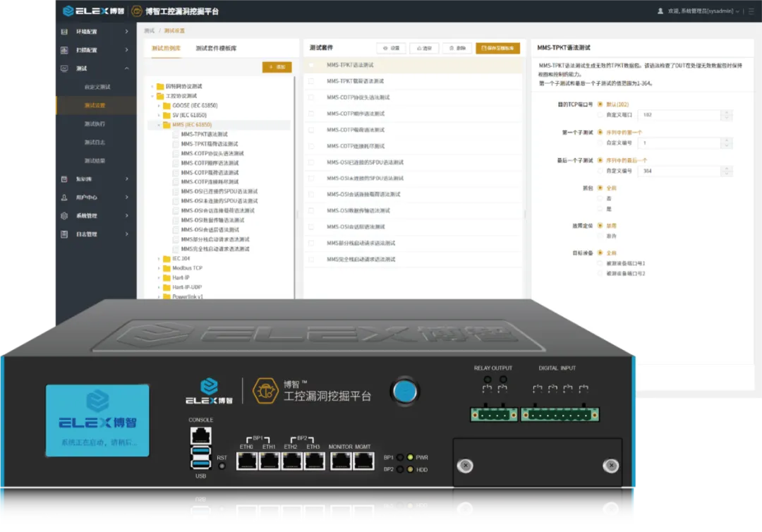Click the user avatar icon in header
The height and width of the screenshot is (532, 762).
pyautogui.click(x=660, y=11)
